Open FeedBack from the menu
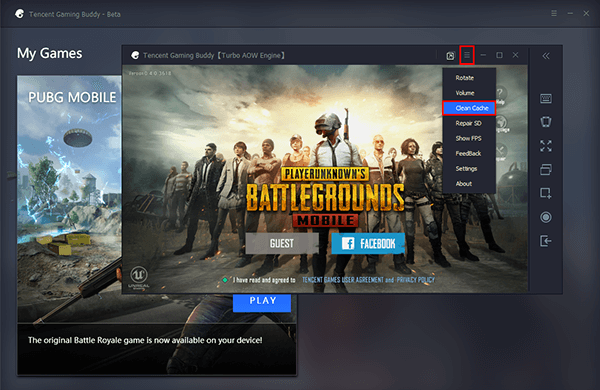 pyautogui.click(x=469, y=153)
